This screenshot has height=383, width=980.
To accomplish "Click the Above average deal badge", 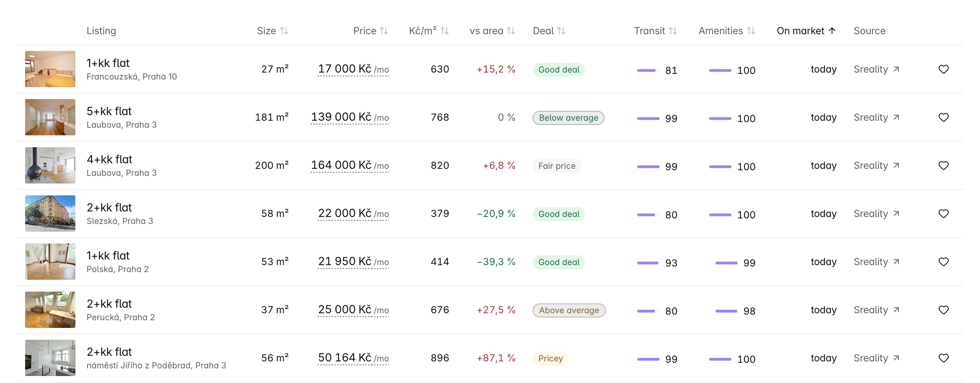I will 569,310.
